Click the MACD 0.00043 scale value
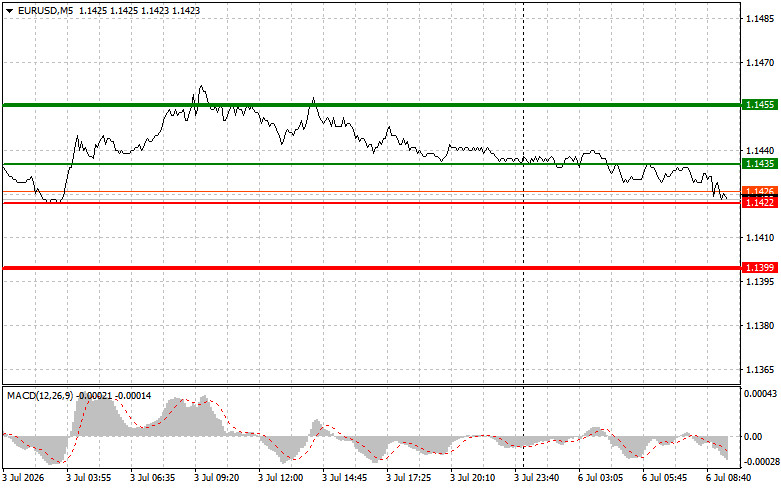 point(760,394)
